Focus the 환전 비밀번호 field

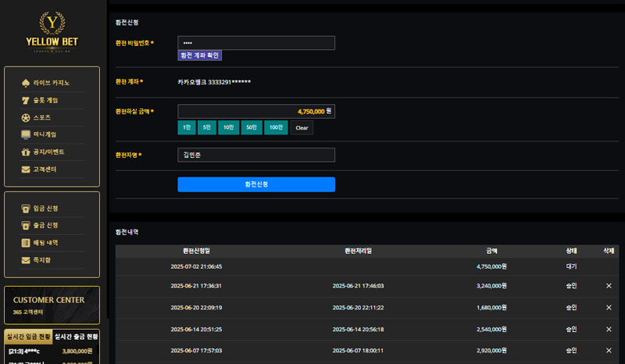(x=256, y=43)
